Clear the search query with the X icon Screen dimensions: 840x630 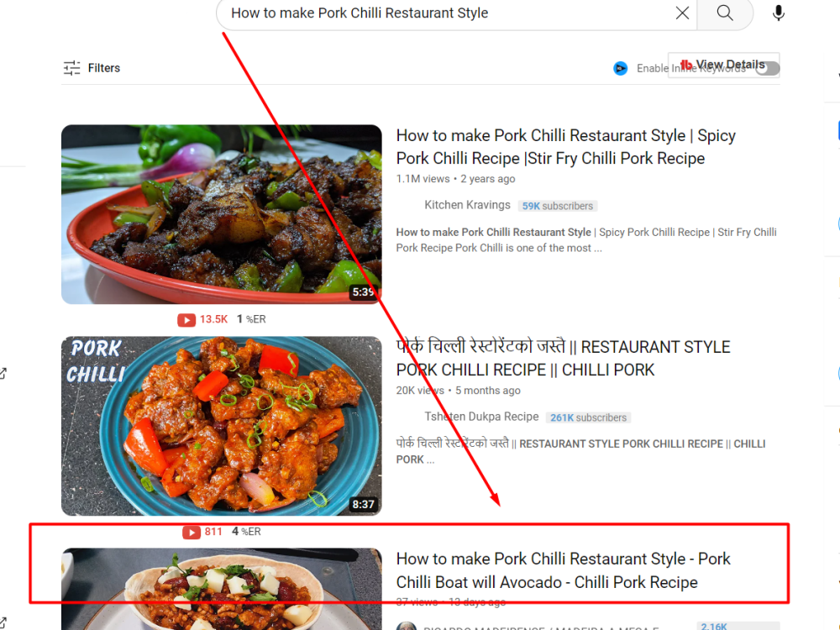(682, 13)
